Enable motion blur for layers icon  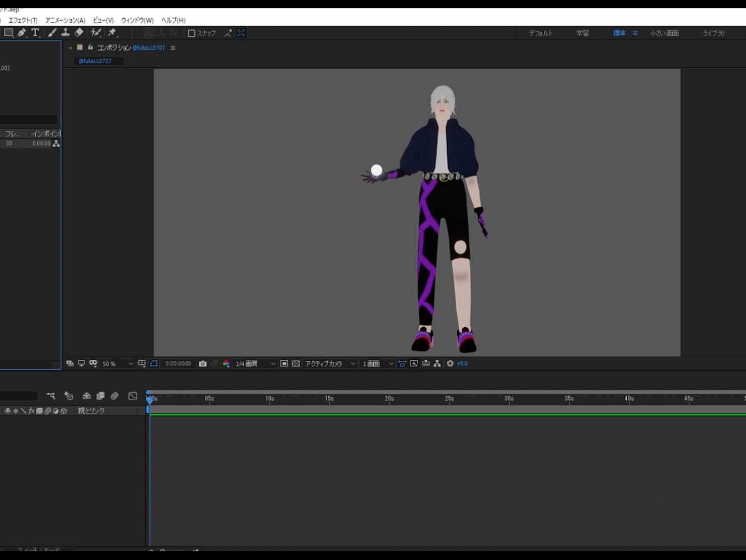pos(115,396)
